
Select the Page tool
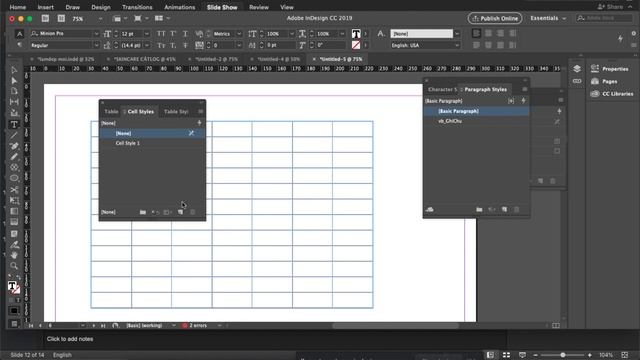[x=14, y=91]
